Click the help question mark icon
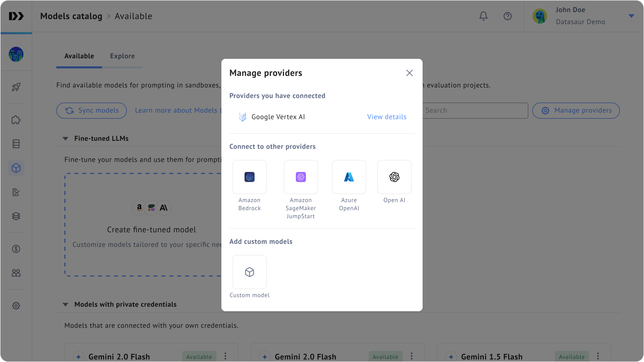644x362 pixels. click(507, 16)
